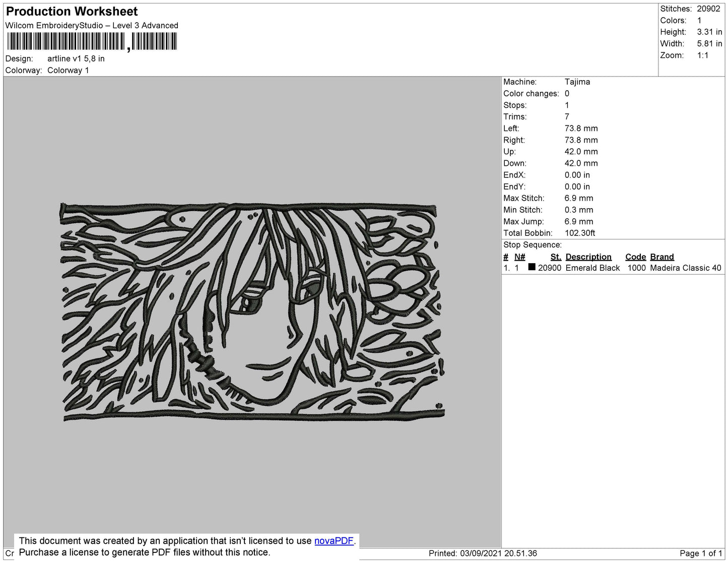Click the embroidery design preview image
Viewport: 728px width, 563px height.
coord(253,312)
